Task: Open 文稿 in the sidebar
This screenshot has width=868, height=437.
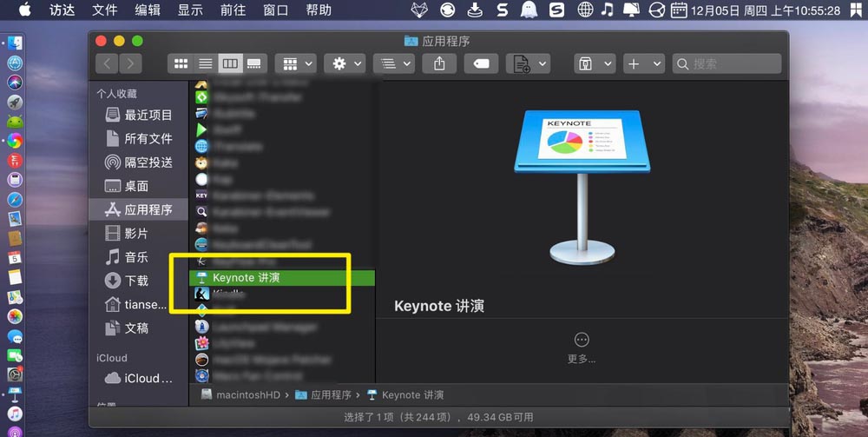Action: tap(138, 328)
